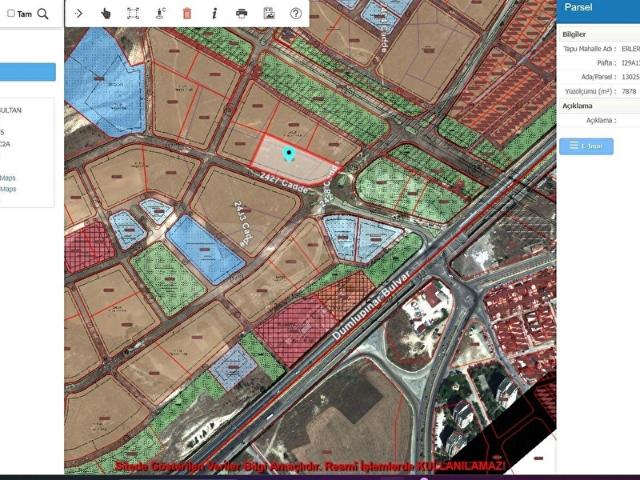Click the arrow icon in the map toolbar

(78, 13)
